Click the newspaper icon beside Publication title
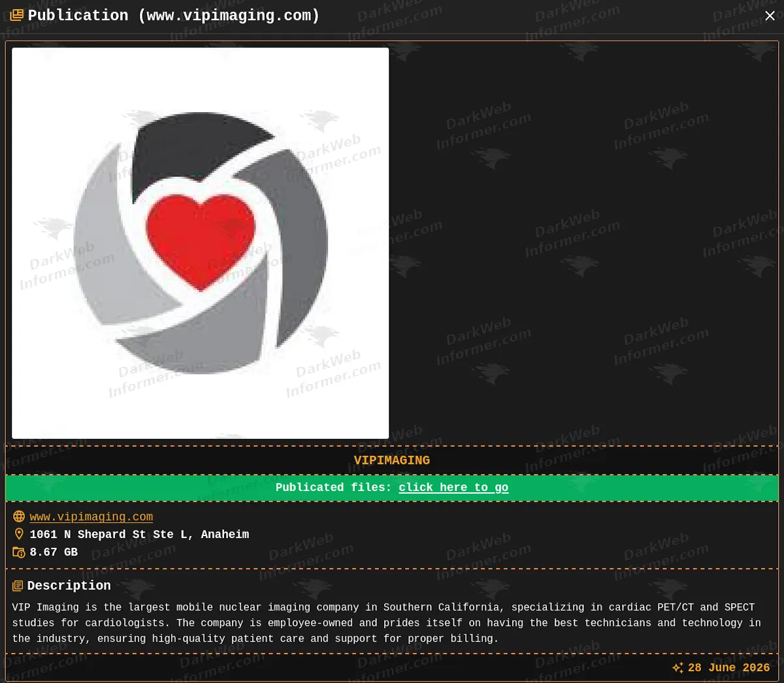Screen dimensions: 784x683 coord(17,15)
